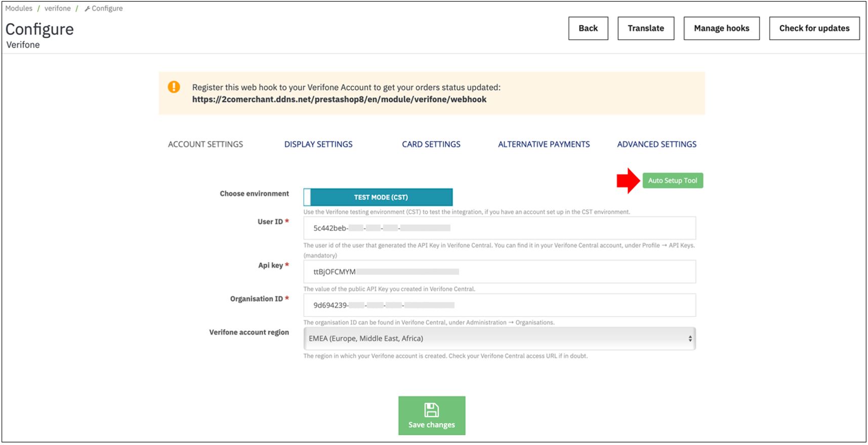Open the Card Settings tab
The width and height of the screenshot is (868, 445).
coord(431,144)
